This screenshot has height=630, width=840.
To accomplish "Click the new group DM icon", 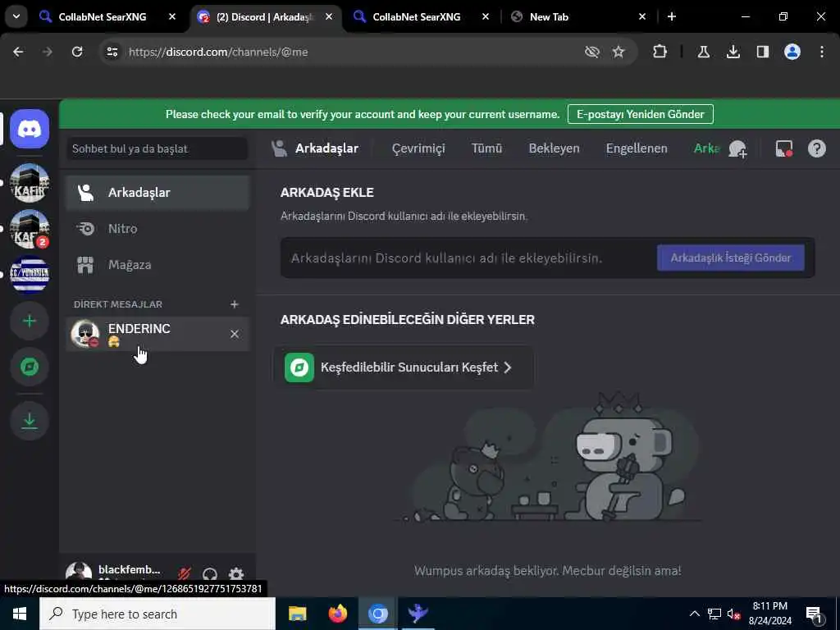I will tap(737, 148).
